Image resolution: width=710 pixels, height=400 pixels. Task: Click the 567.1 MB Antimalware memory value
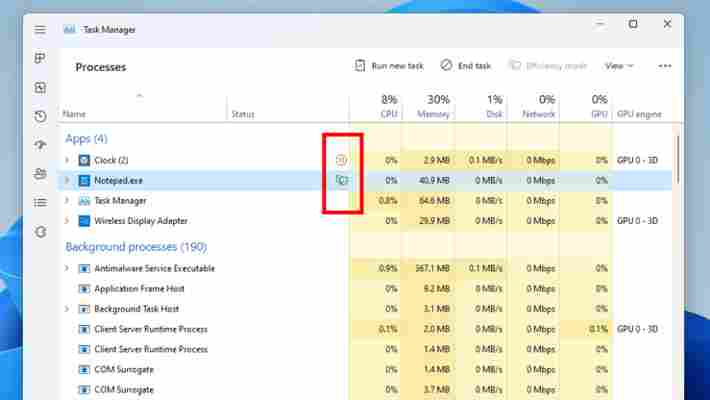[432, 268]
